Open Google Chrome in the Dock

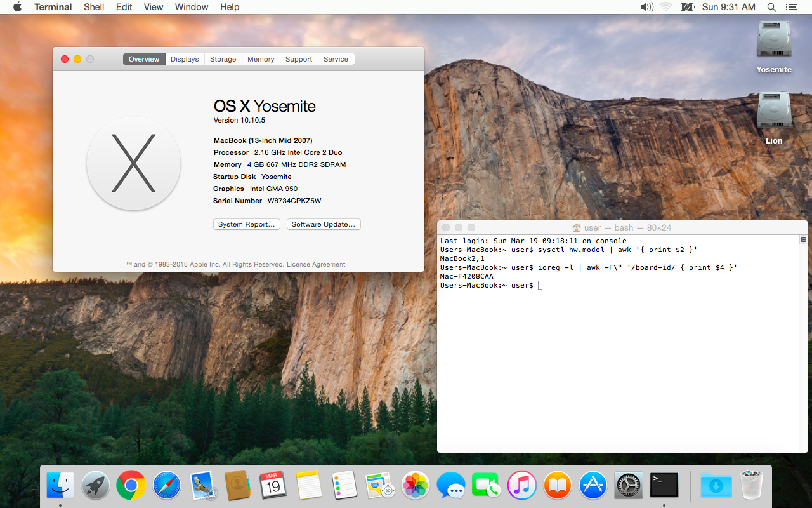click(131, 486)
